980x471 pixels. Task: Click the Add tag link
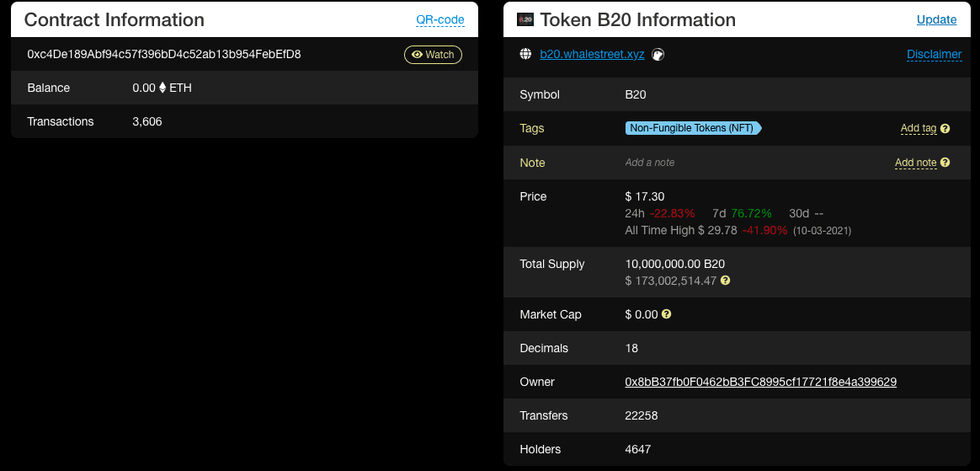919,128
